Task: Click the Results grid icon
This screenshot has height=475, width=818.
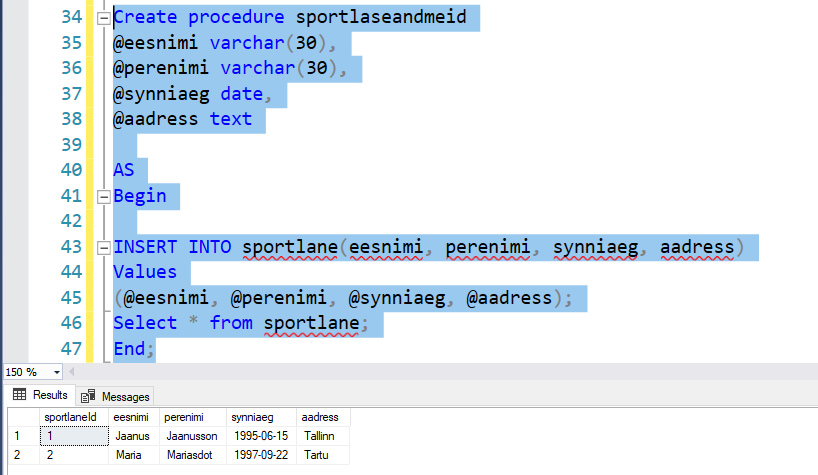Action: coord(19,395)
